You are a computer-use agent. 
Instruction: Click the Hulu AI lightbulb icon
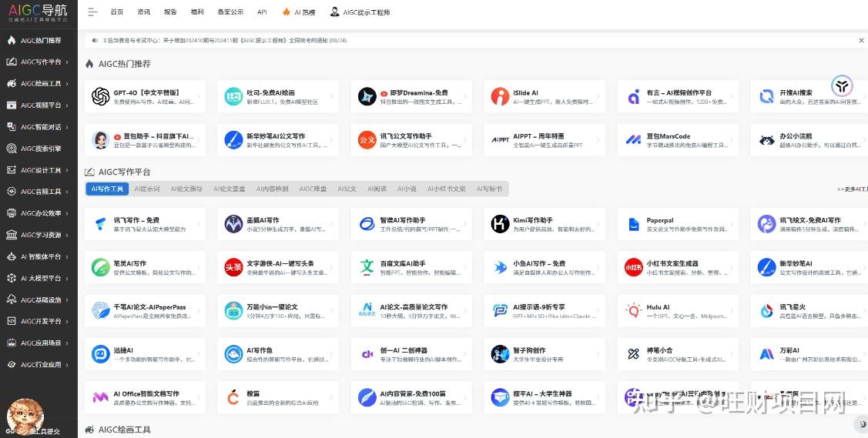[633, 311]
